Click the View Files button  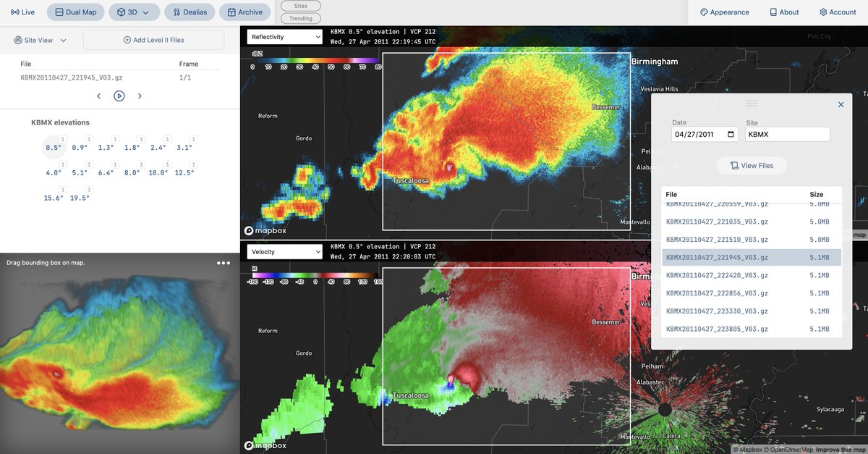point(752,165)
